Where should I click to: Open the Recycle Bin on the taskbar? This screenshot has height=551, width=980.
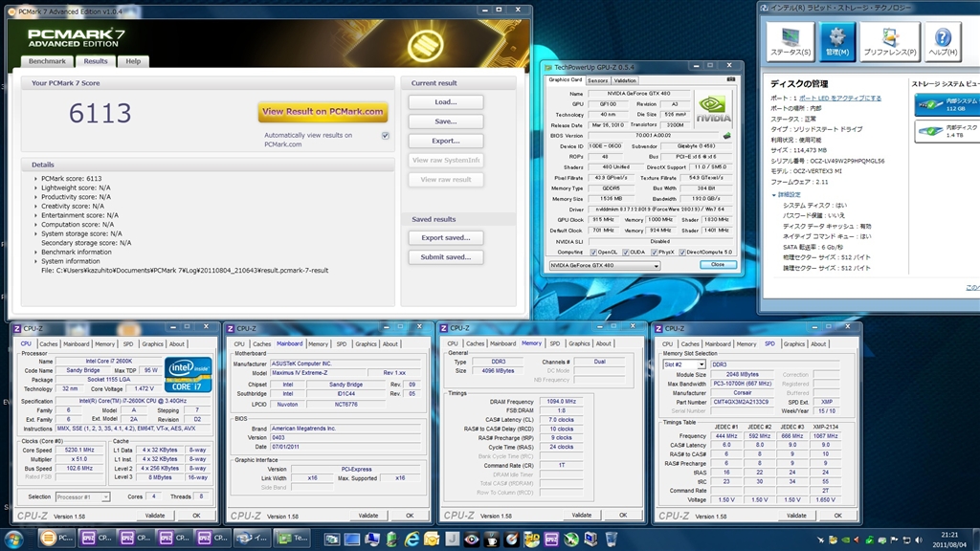click(612, 538)
